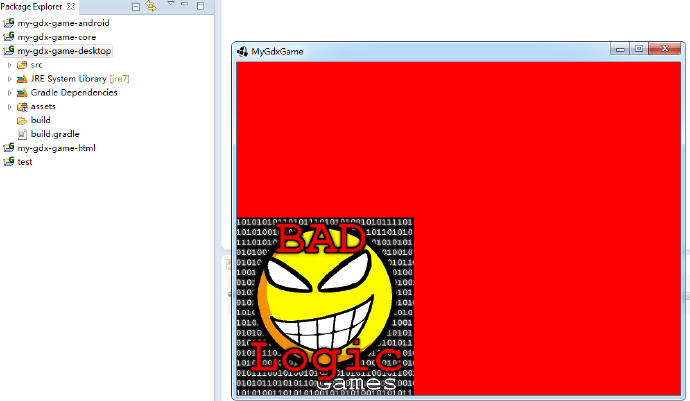Select Gradle Dependencies label
This screenshot has width=690, height=401.
(x=74, y=93)
